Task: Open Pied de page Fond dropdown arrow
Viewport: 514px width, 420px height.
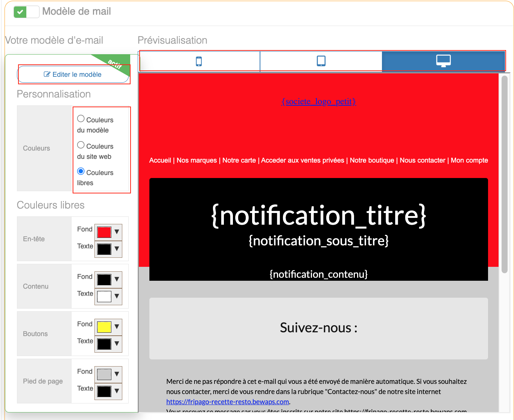Action: point(117,374)
